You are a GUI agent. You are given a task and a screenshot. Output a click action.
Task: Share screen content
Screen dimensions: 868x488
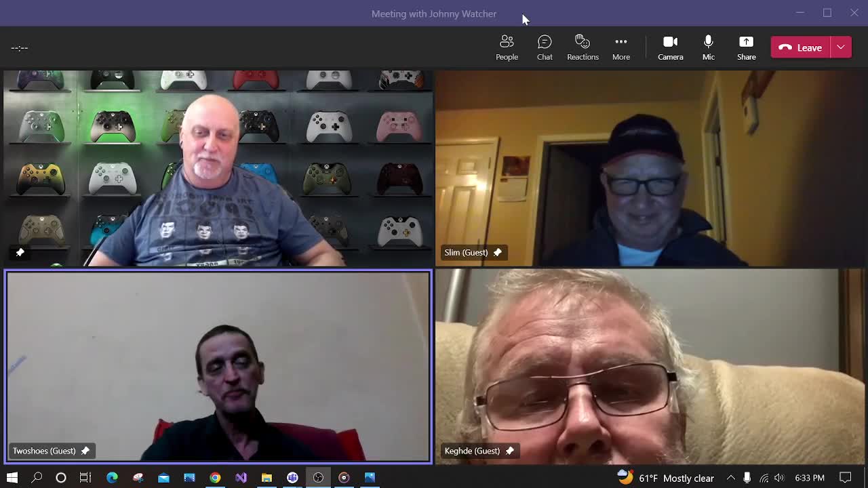click(x=746, y=47)
